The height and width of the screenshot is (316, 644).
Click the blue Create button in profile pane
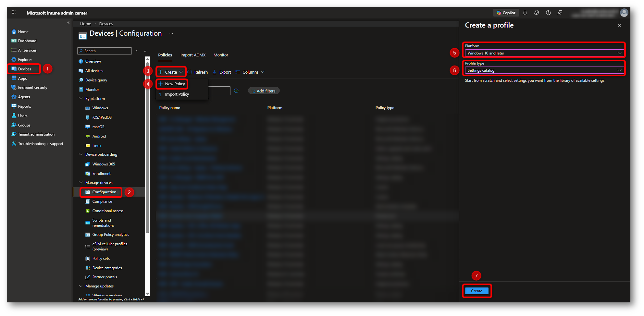[477, 291]
